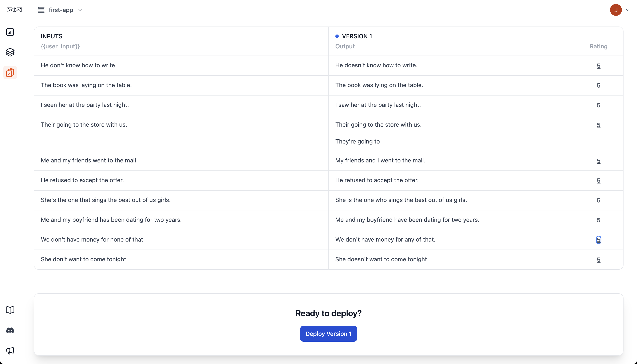Screen dimensions: 637x364
Task: Select the evaluations clipboard sidebar icon
Action: [10, 73]
